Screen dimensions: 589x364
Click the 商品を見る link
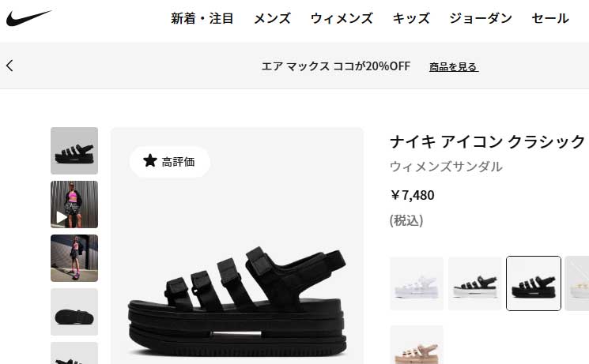(x=454, y=67)
